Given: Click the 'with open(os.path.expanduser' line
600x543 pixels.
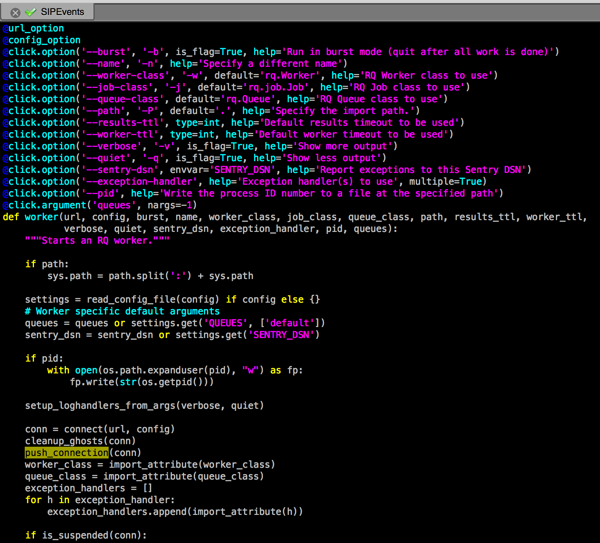Looking at the screenshot, I should click(x=175, y=370).
